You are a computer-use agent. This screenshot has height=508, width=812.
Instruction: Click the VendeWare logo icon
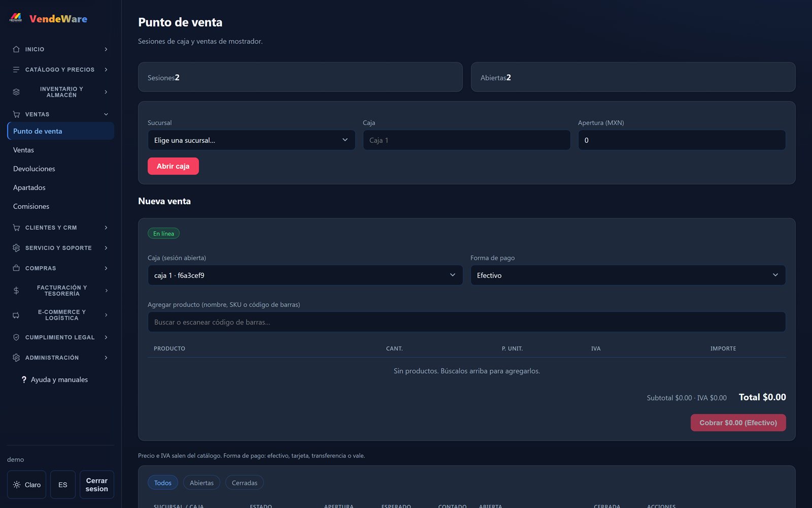[x=16, y=18]
